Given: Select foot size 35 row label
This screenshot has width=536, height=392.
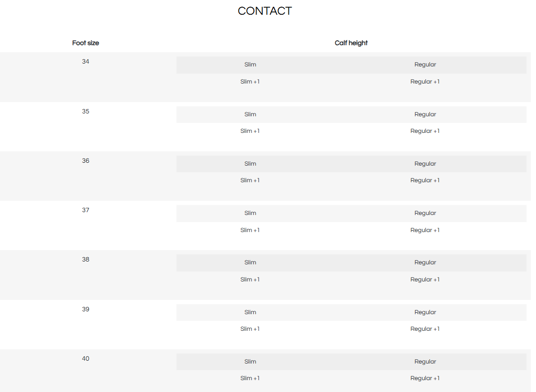Looking at the screenshot, I should pyautogui.click(x=85, y=112).
